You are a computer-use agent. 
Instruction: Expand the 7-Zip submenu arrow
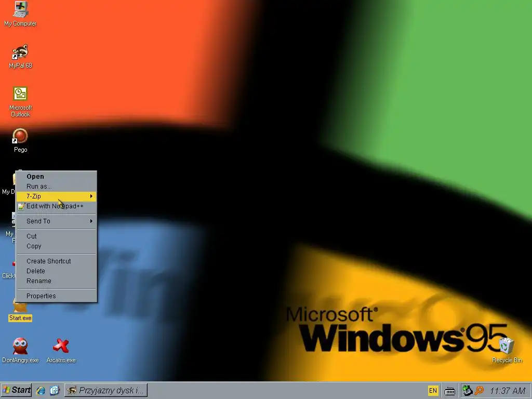coord(91,196)
